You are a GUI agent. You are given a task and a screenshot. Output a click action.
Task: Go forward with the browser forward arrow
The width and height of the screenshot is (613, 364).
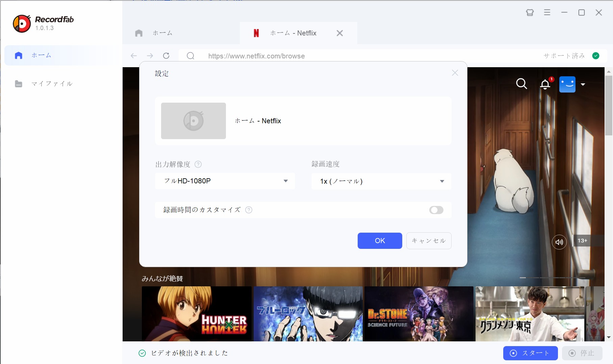pos(150,56)
